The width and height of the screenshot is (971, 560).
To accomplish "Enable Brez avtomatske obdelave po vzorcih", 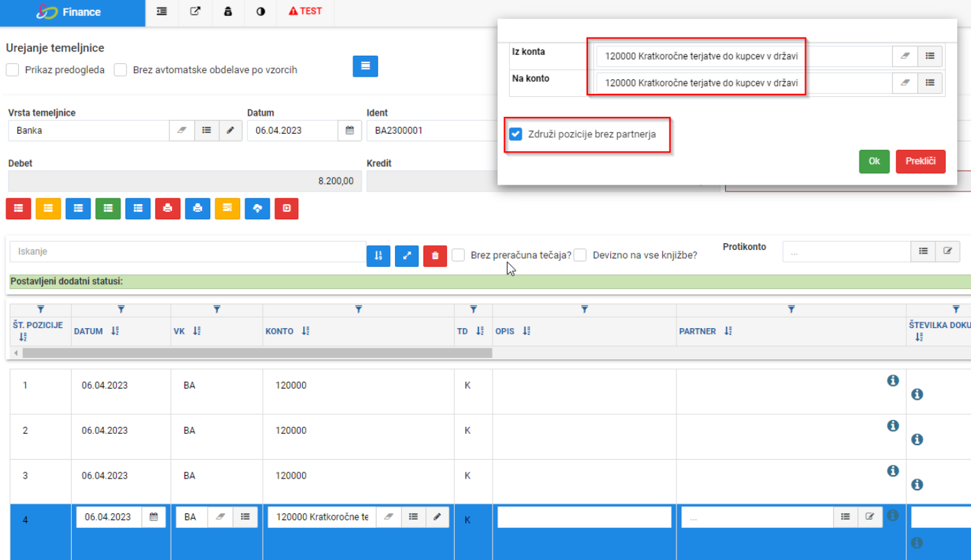I will 121,70.
